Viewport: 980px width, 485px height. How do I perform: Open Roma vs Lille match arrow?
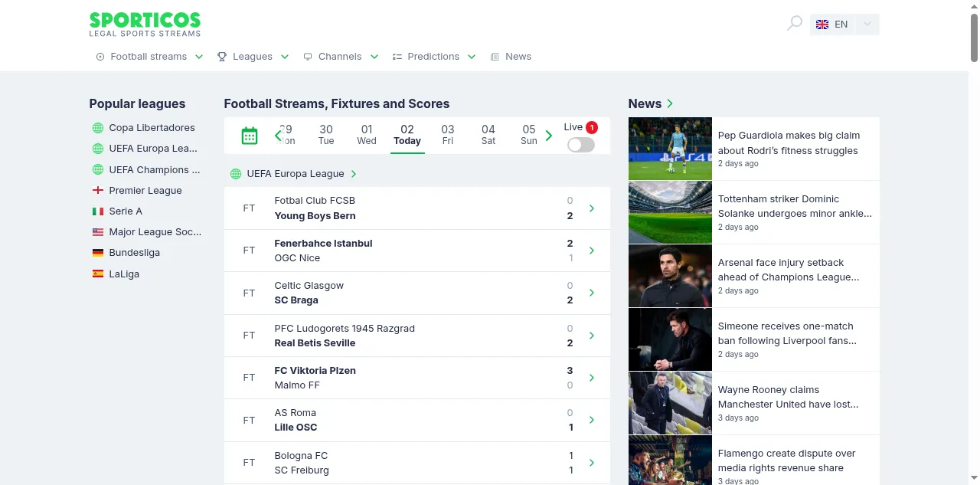(x=592, y=420)
